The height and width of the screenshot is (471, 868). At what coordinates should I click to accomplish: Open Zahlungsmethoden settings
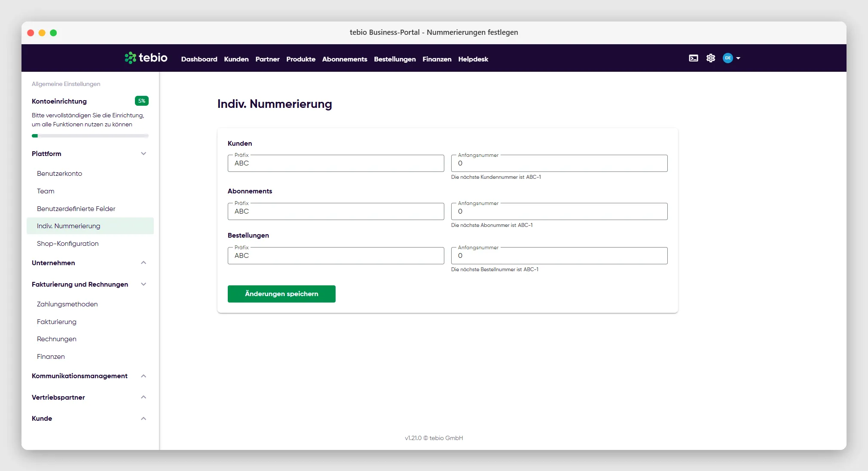pos(67,304)
